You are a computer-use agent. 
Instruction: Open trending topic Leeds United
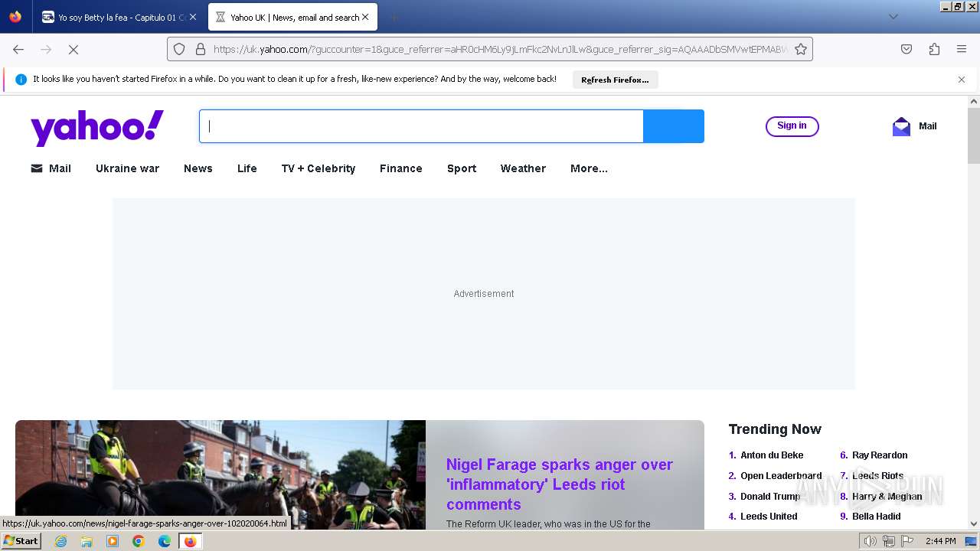[769, 517]
